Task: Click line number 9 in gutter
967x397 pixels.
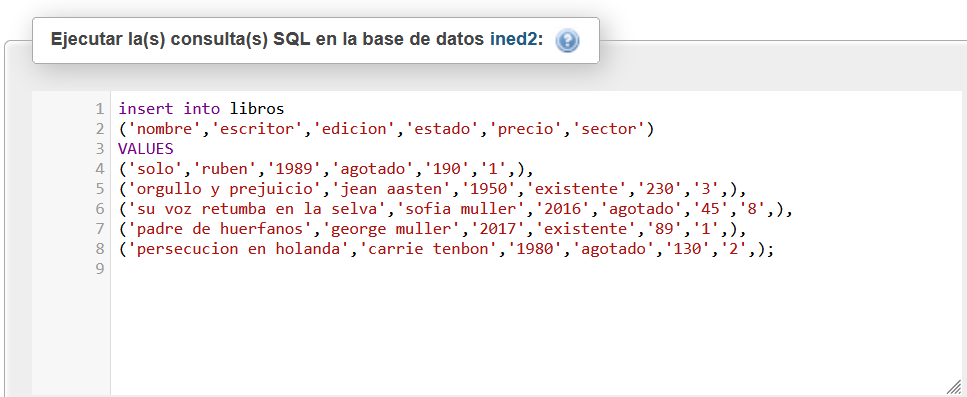Action: point(100,269)
